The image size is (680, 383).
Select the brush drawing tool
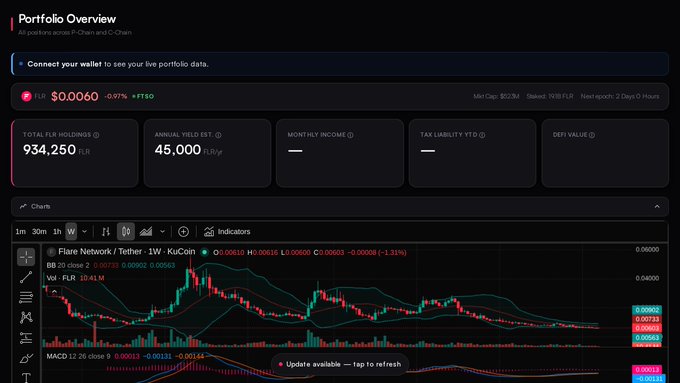(26, 358)
